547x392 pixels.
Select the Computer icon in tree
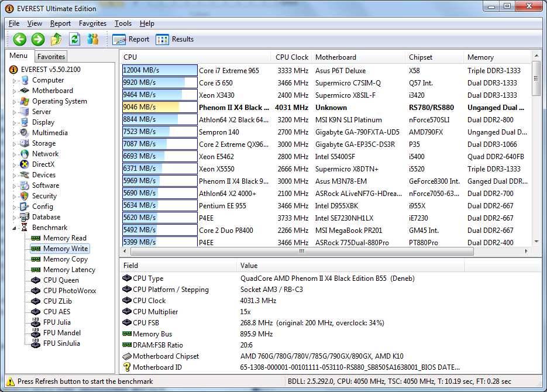(25, 80)
